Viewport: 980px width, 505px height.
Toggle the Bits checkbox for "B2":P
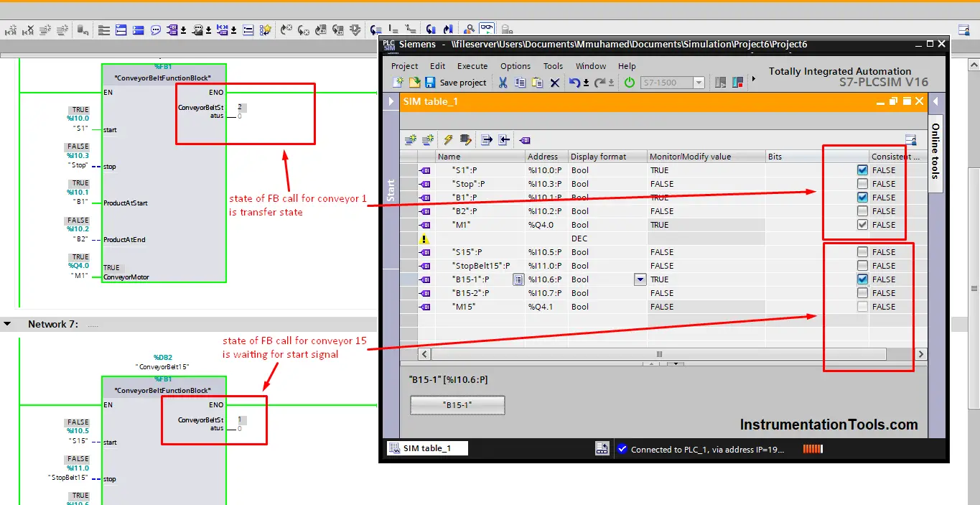(x=862, y=211)
